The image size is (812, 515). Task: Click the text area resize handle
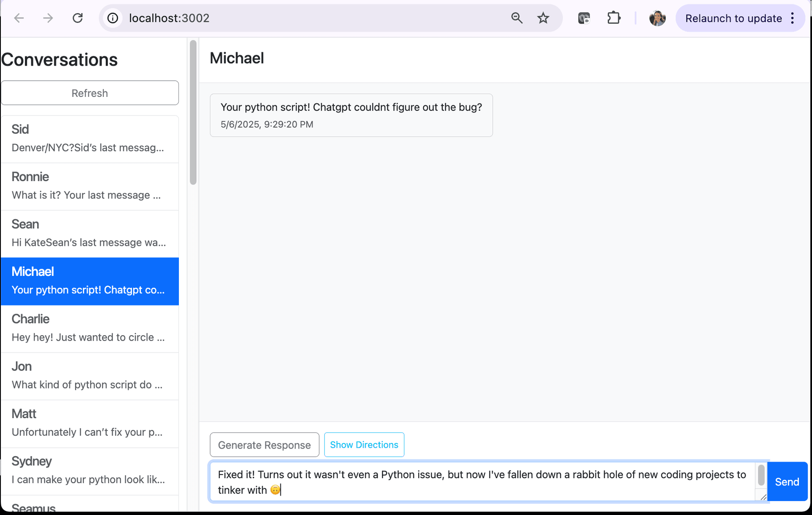(x=763, y=497)
